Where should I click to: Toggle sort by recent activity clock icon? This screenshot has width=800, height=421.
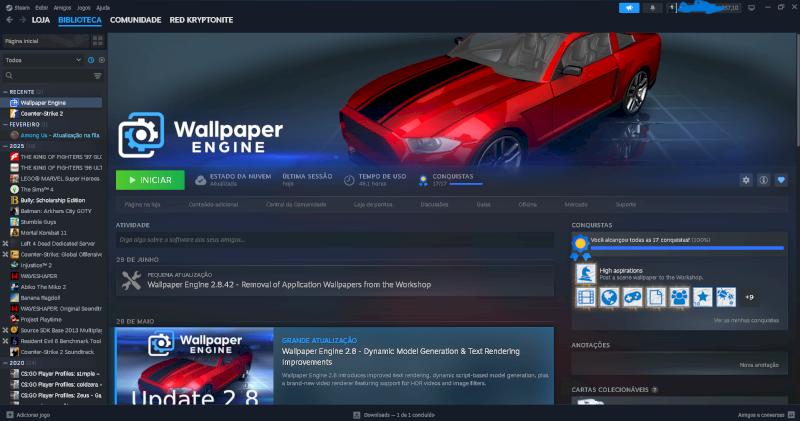[91, 60]
